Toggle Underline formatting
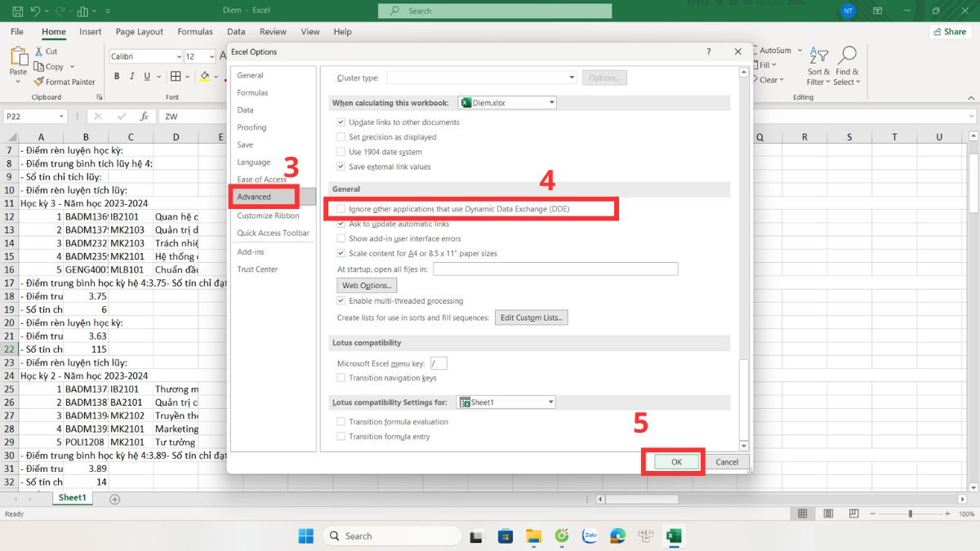 (147, 77)
